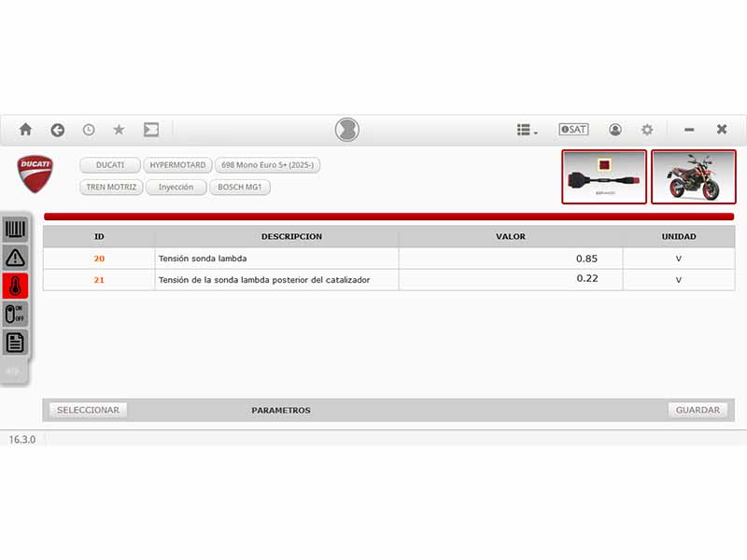The height and width of the screenshot is (560, 747).
Task: Click the SELECCIONAR button
Action: pos(88,410)
